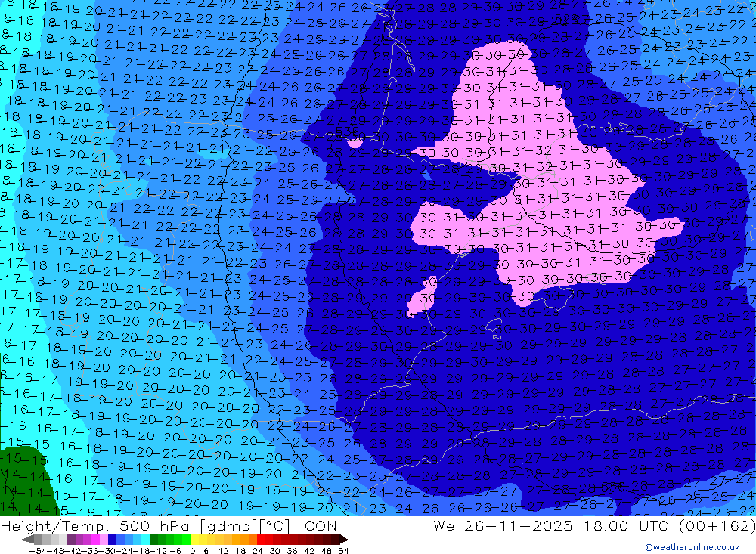Click the ICON model name label
This screenshot has height=554, width=756.
click(x=318, y=525)
